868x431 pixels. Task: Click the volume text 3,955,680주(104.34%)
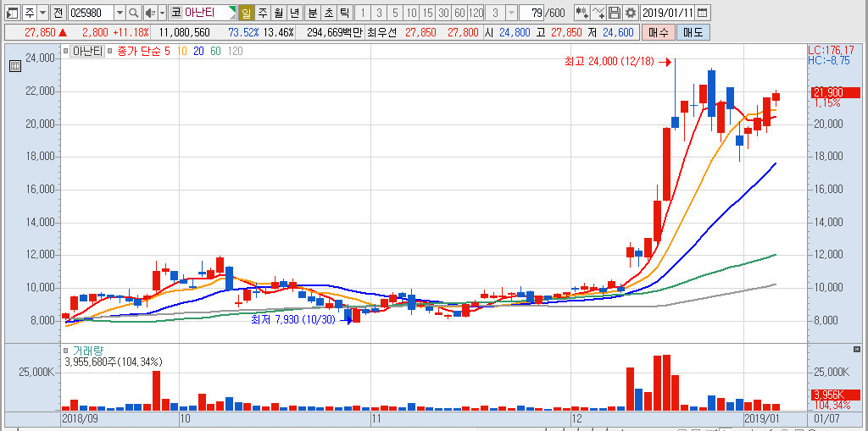[114, 362]
